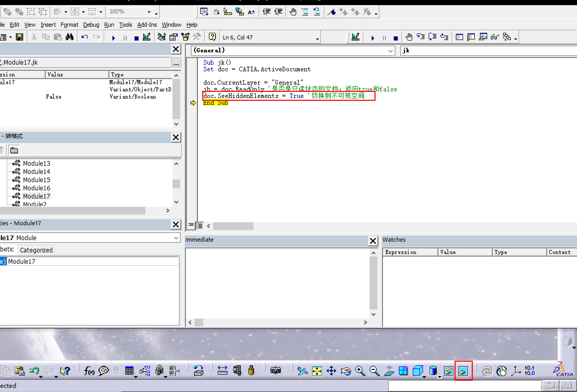Switch to Full Module View button

pyautogui.click(x=200, y=226)
